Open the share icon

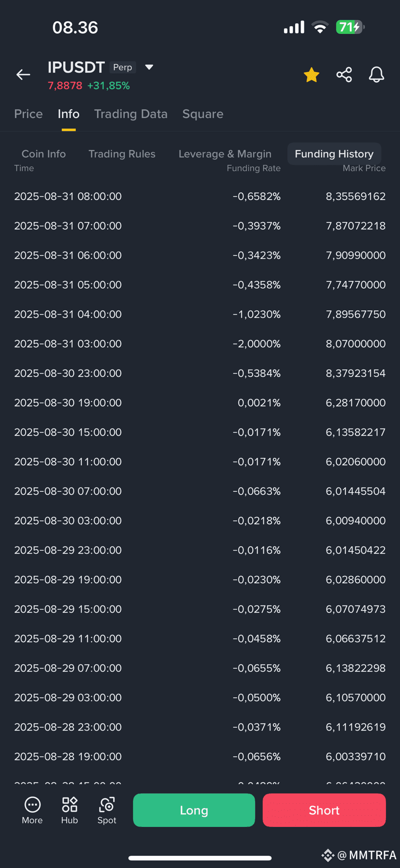click(344, 74)
